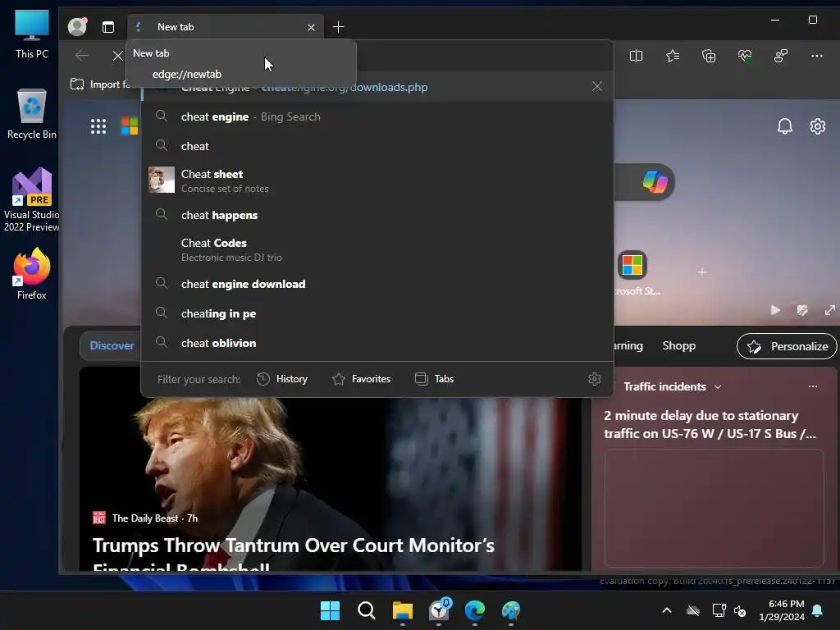Open the Edge profile avatar
This screenshot has width=840, height=630.
coord(77,27)
